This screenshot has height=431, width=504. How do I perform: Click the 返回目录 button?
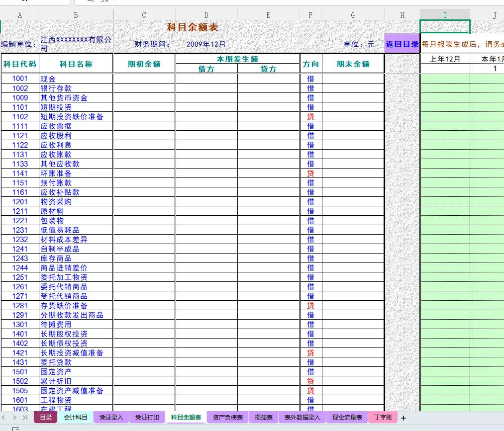[402, 44]
